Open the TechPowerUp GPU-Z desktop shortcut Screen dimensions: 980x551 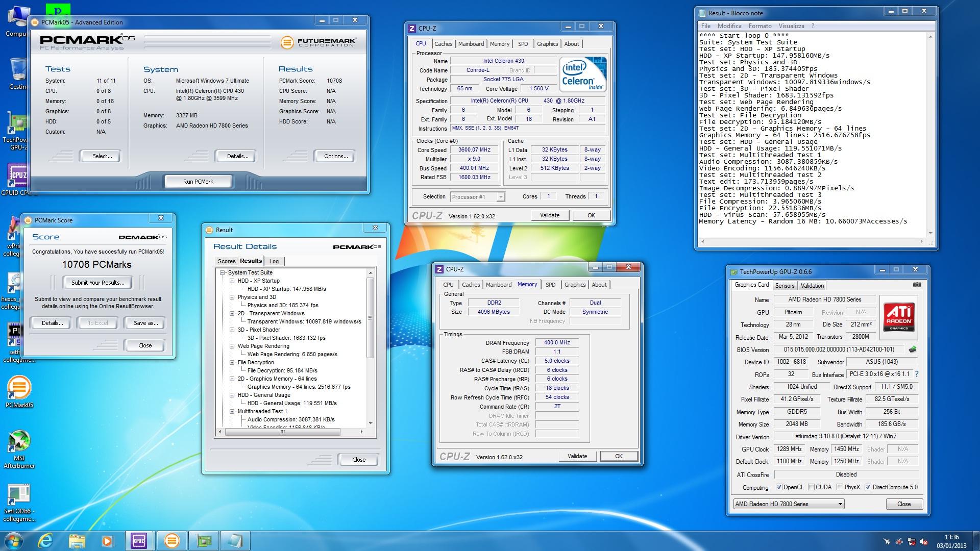[x=15, y=132]
